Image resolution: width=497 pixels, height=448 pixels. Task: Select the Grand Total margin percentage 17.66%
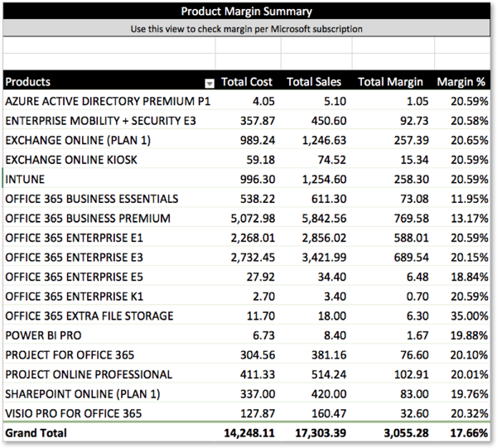coord(469,433)
